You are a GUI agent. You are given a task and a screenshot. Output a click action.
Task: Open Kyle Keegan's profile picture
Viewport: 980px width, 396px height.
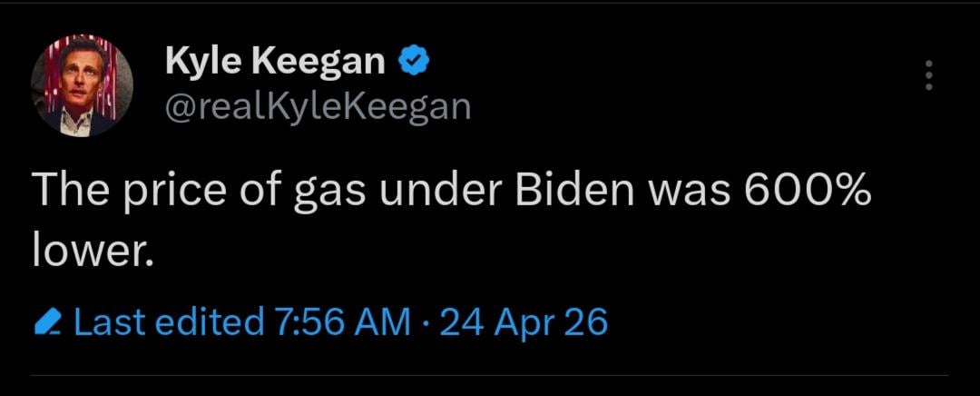pyautogui.click(x=83, y=88)
